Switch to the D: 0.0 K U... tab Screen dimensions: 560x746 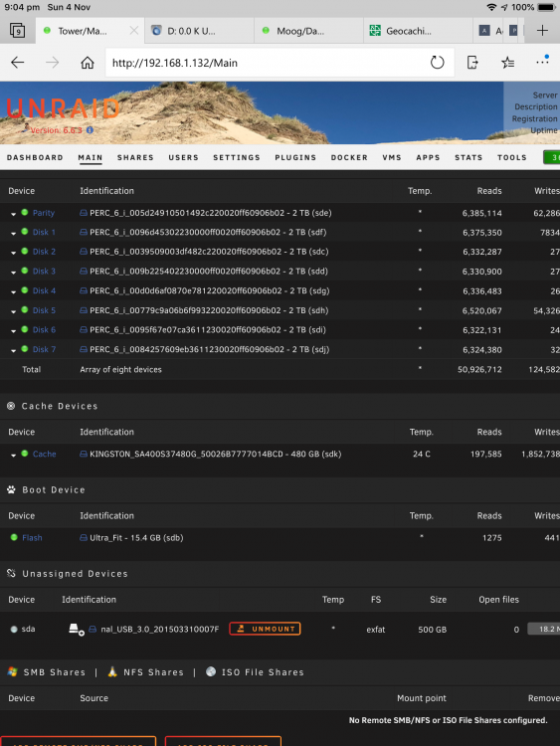(x=199, y=31)
